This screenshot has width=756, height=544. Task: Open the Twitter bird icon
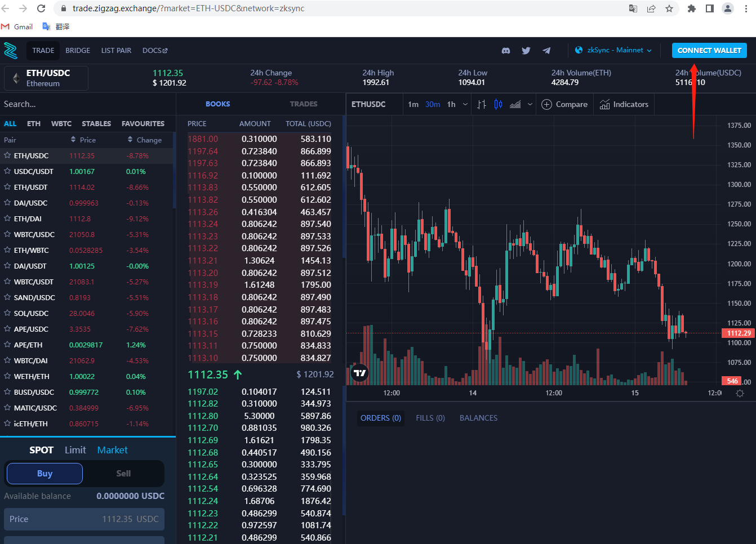[526, 51]
